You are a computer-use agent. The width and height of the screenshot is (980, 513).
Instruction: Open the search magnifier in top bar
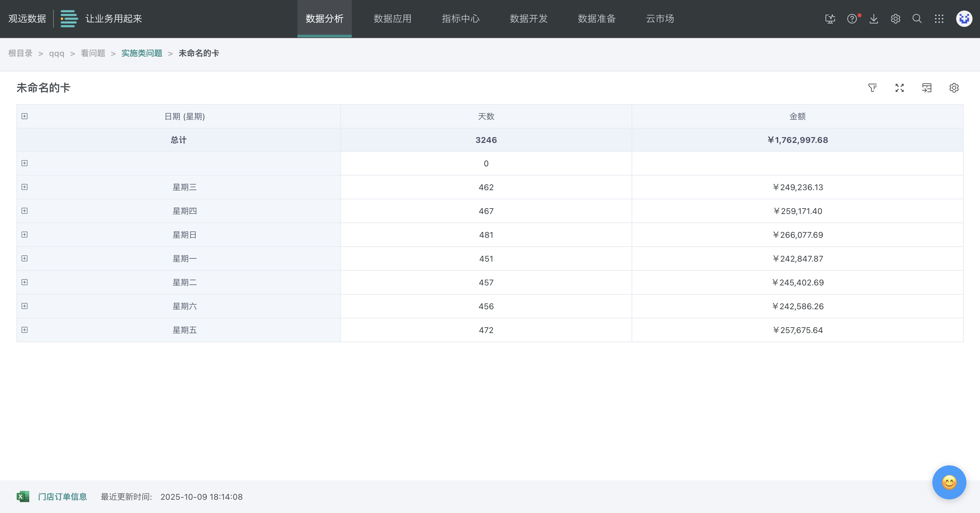pyautogui.click(x=917, y=19)
